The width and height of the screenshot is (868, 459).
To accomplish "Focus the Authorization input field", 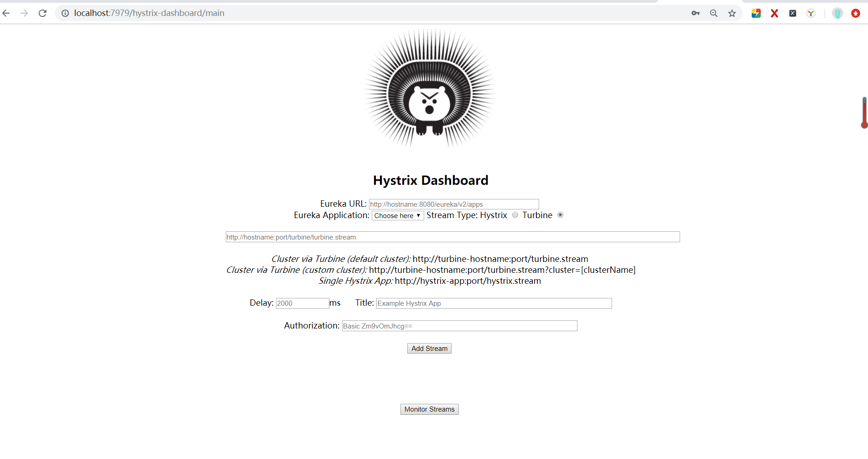I will coord(459,326).
